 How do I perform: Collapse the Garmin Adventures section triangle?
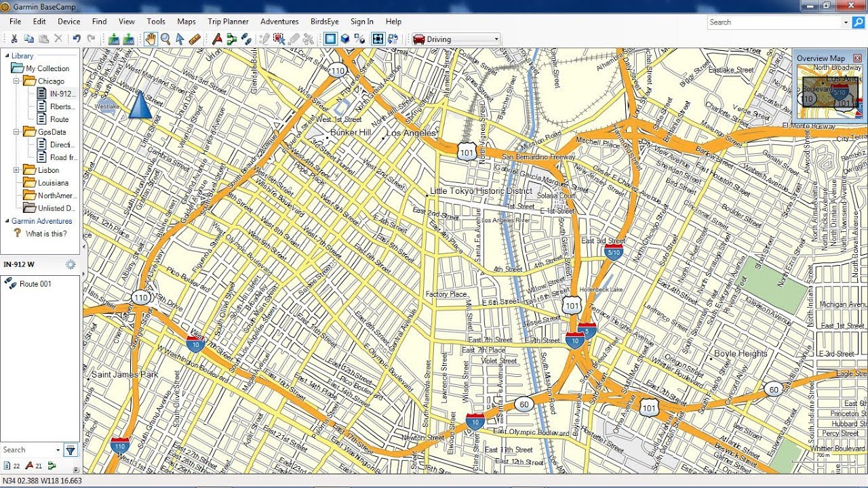[x=7, y=221]
